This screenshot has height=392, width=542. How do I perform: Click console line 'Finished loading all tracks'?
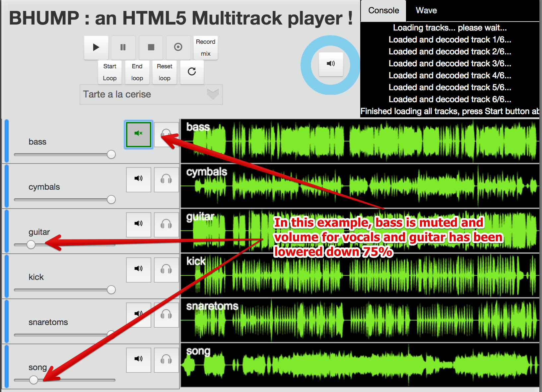tap(450, 111)
